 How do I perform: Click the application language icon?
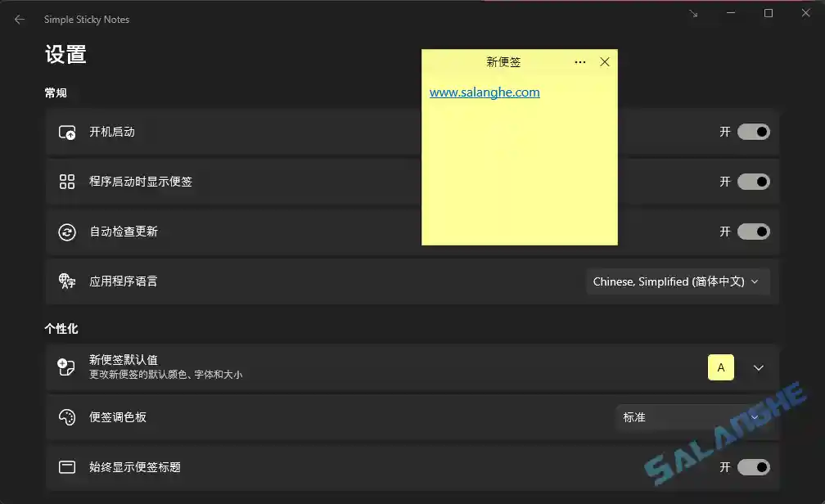pos(66,281)
